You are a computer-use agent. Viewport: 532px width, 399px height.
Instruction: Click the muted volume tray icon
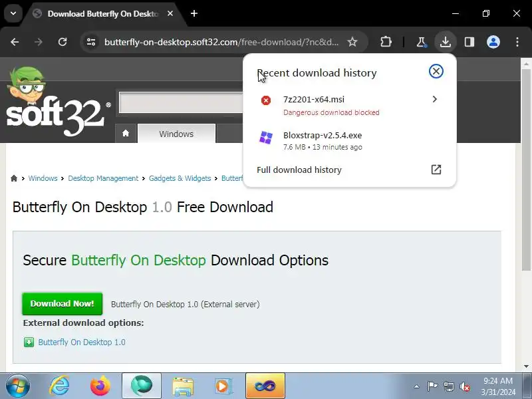[x=464, y=386]
